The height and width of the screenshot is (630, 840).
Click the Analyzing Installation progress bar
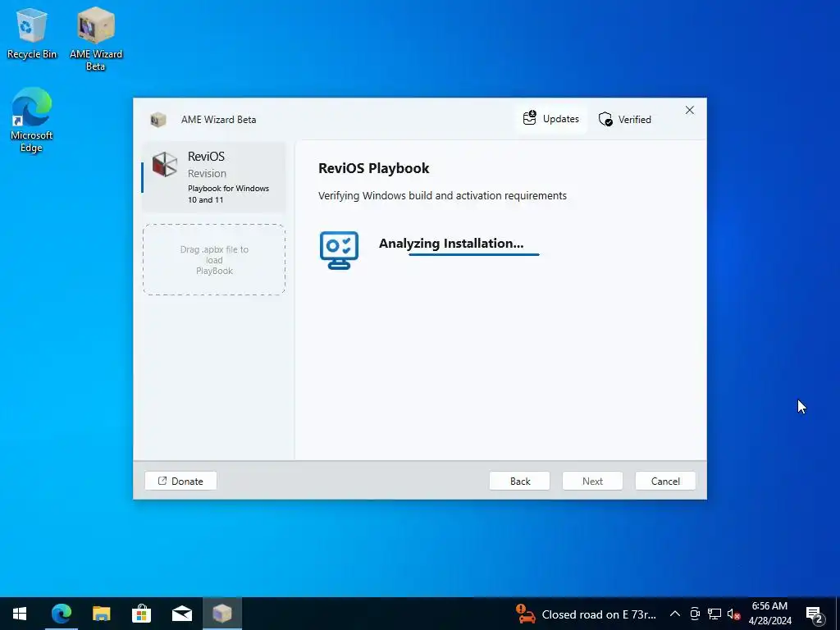click(x=474, y=254)
